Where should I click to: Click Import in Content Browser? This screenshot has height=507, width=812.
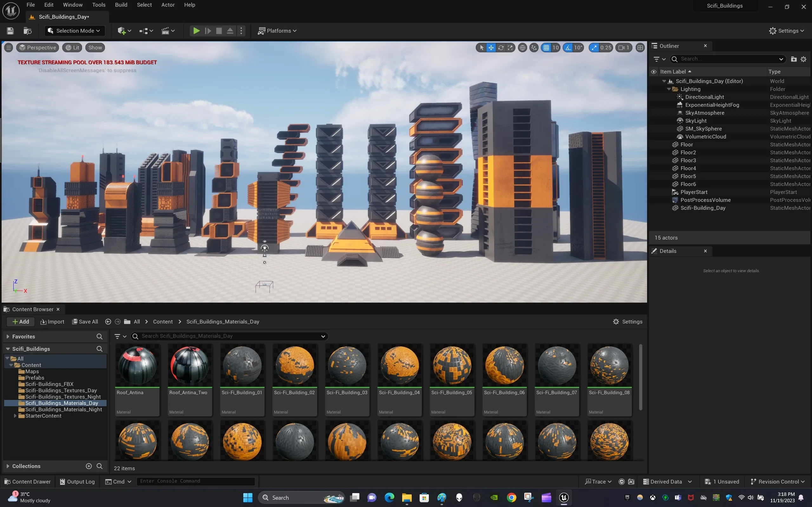[x=52, y=322]
